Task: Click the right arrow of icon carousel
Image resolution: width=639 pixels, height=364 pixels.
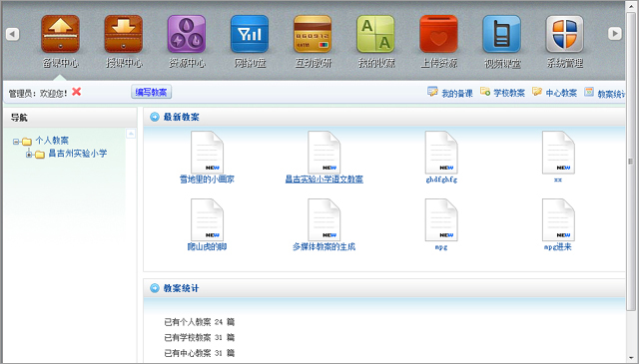Action: (615, 33)
